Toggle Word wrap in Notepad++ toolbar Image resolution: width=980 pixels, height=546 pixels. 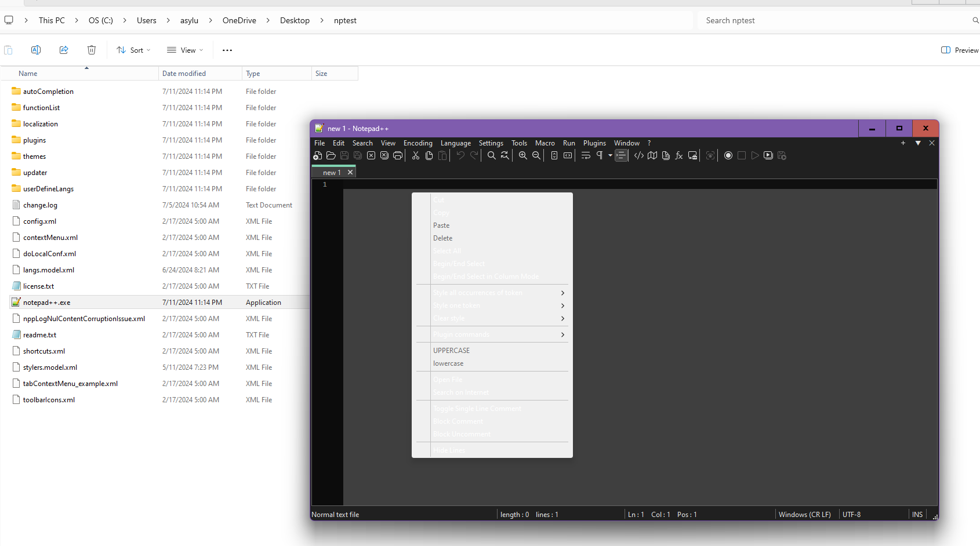pos(586,155)
